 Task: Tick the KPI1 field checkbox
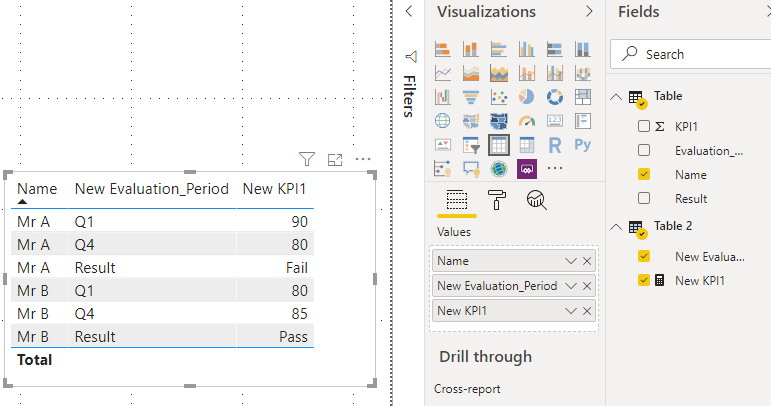tap(644, 126)
